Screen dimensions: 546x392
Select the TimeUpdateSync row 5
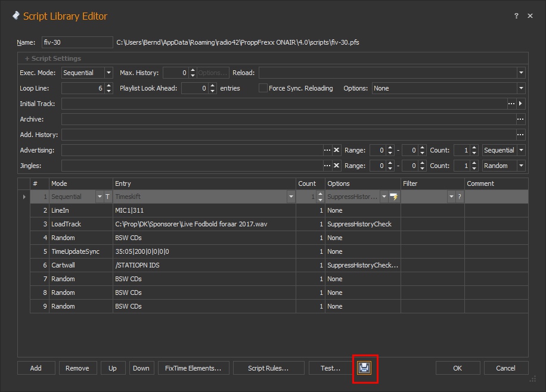(x=279, y=251)
